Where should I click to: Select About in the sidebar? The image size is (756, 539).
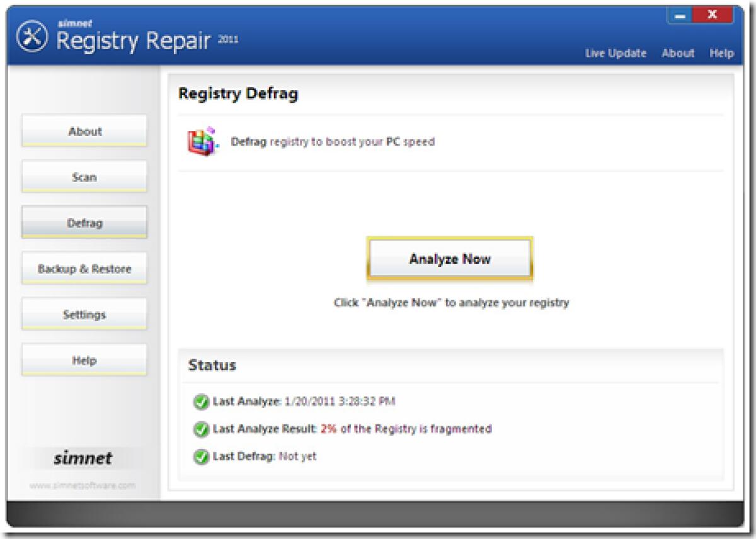pos(84,131)
